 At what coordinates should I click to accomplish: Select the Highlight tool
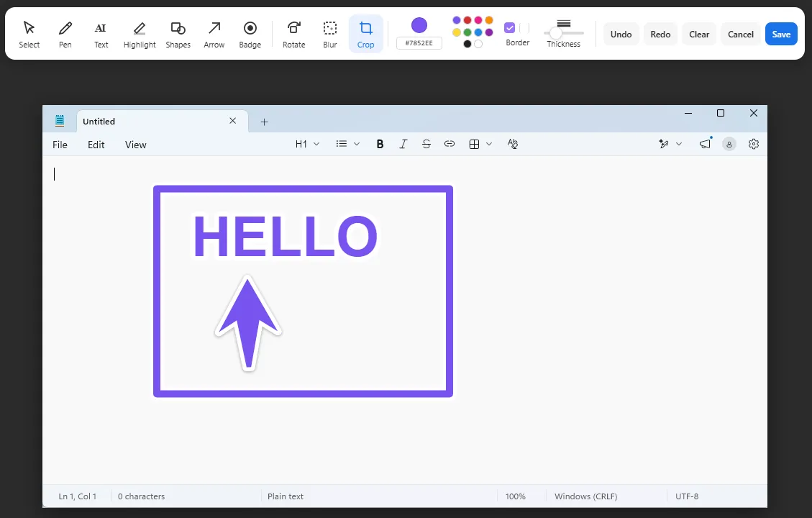(140, 35)
